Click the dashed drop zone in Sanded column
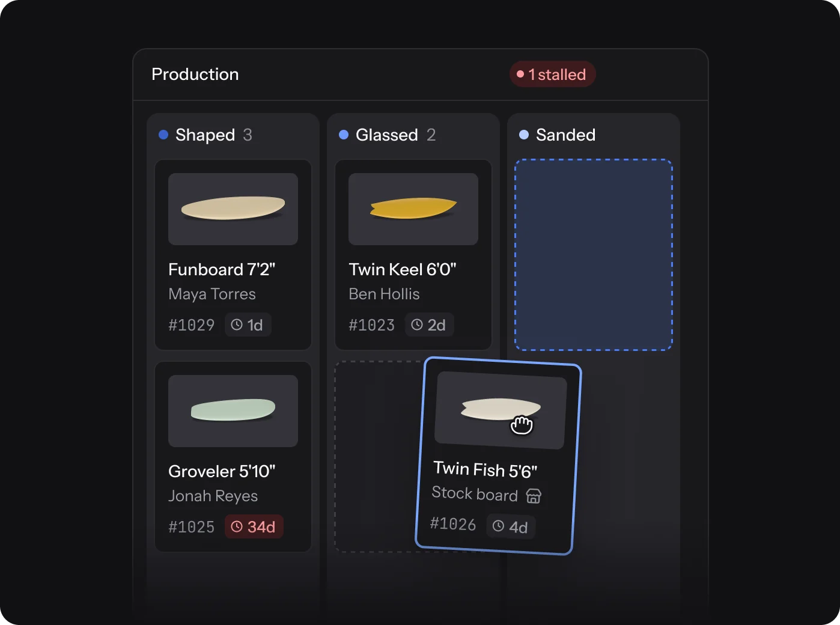The image size is (840, 625). click(594, 255)
